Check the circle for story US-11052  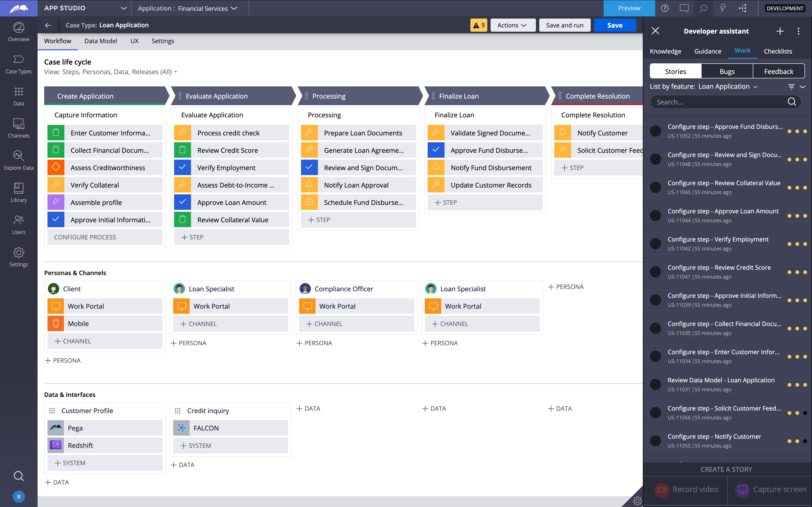click(655, 131)
